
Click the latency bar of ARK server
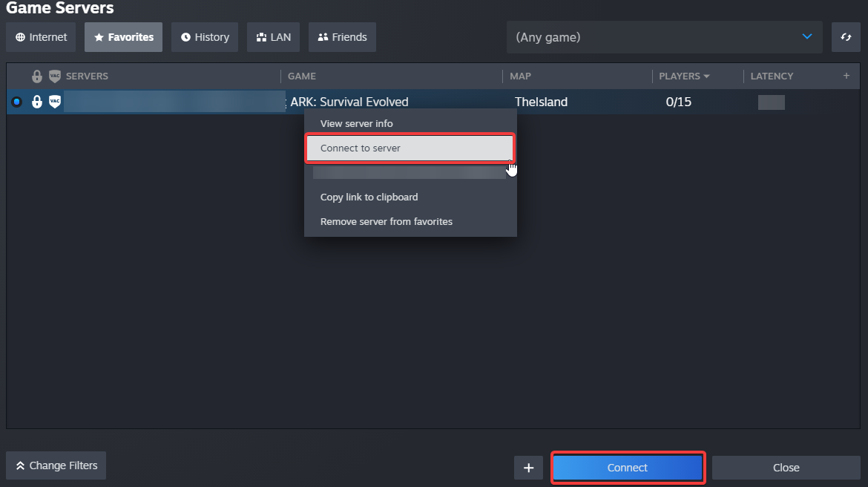771,102
